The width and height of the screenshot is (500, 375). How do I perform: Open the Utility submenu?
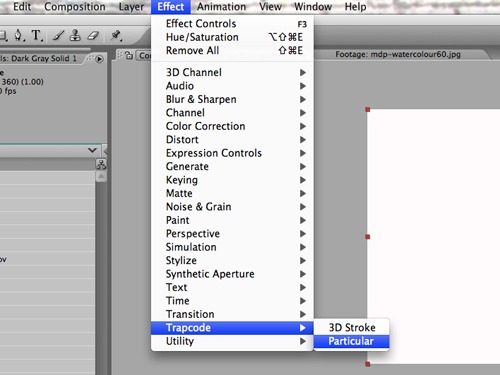[232, 341]
